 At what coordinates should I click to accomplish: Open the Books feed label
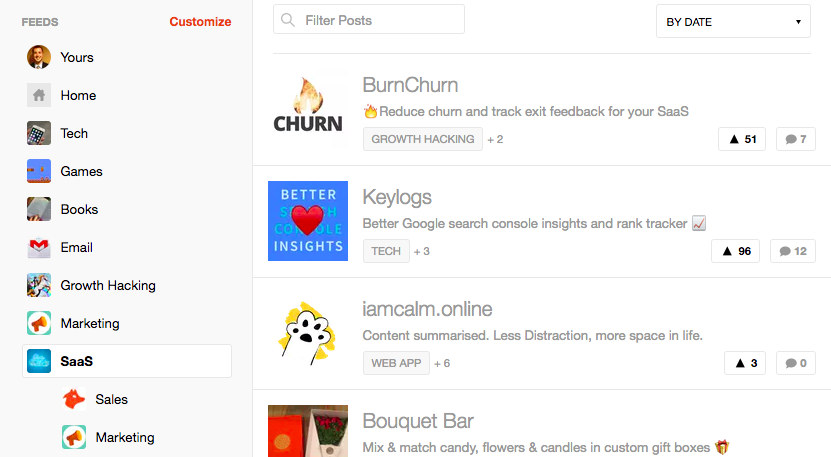click(x=79, y=209)
